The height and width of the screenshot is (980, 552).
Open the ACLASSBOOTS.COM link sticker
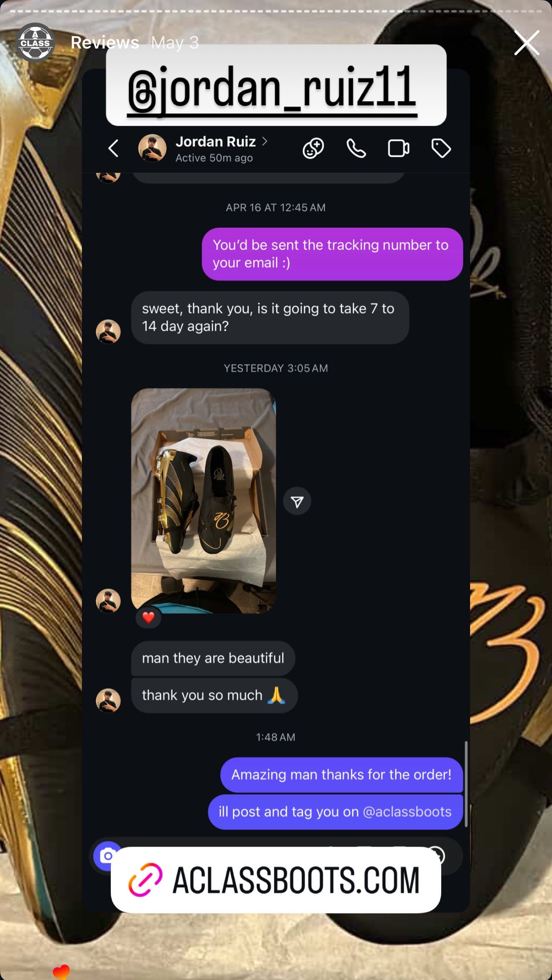tap(276, 880)
